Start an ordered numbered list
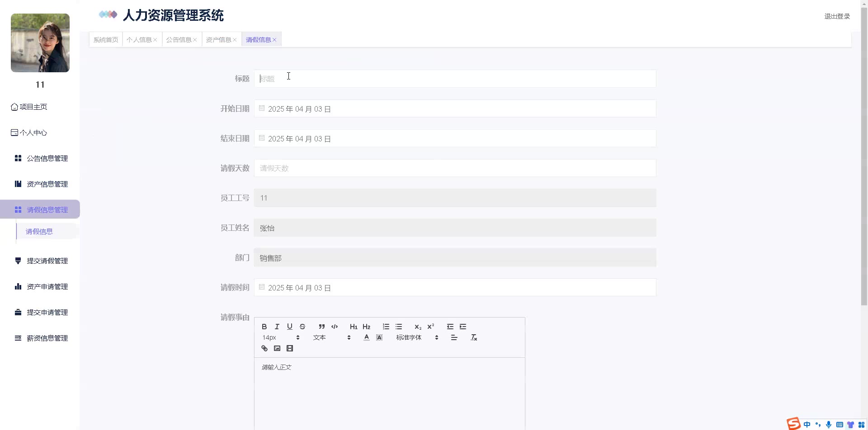 [x=386, y=327]
